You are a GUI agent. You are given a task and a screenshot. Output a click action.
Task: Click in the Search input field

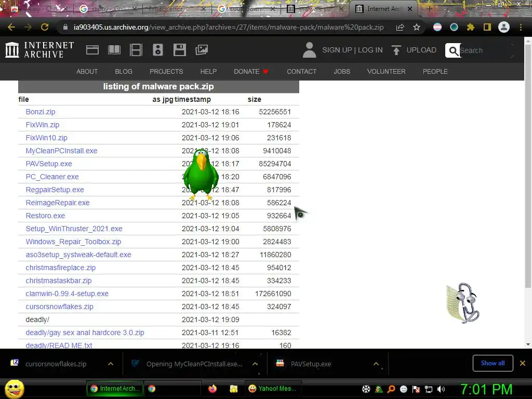tap(485, 50)
